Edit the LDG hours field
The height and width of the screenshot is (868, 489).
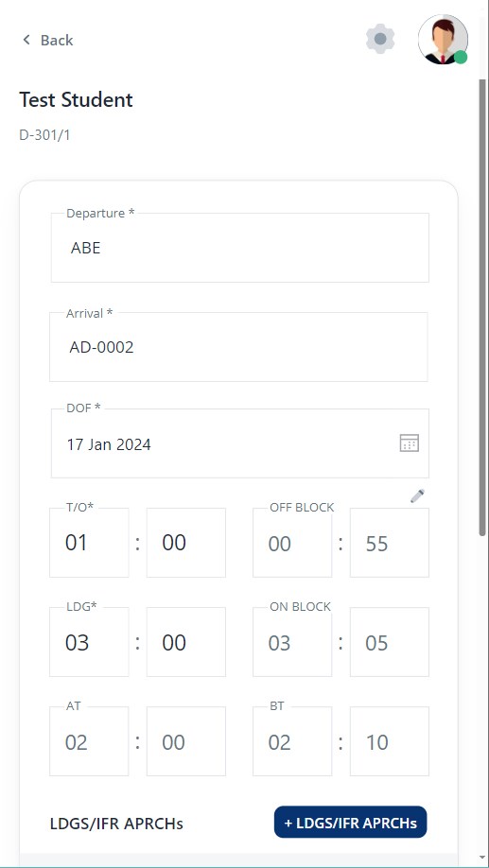(89, 642)
